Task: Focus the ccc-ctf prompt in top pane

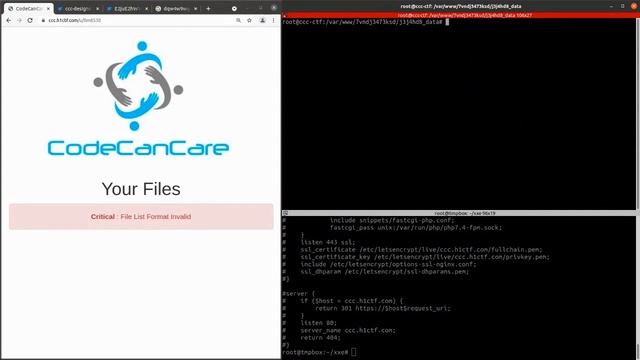Action: [x=365, y=22]
